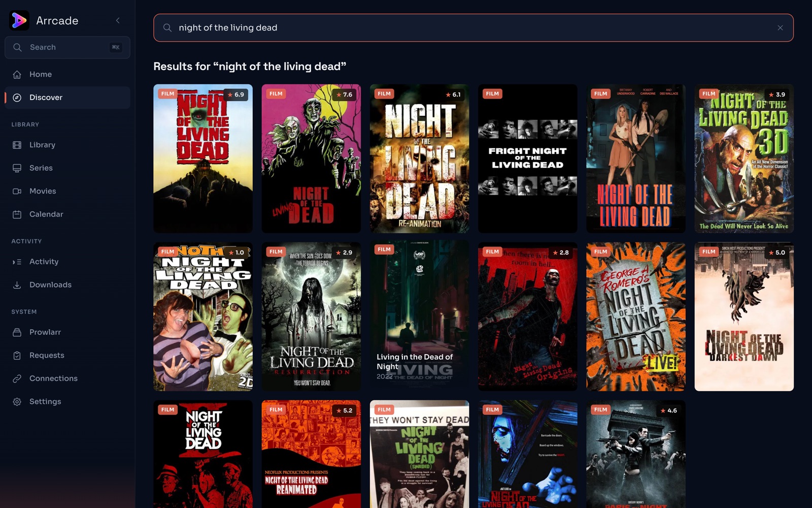This screenshot has width=812, height=508.
Task: Open the Sweded Night of the Living Dead poster
Action: 419,454
